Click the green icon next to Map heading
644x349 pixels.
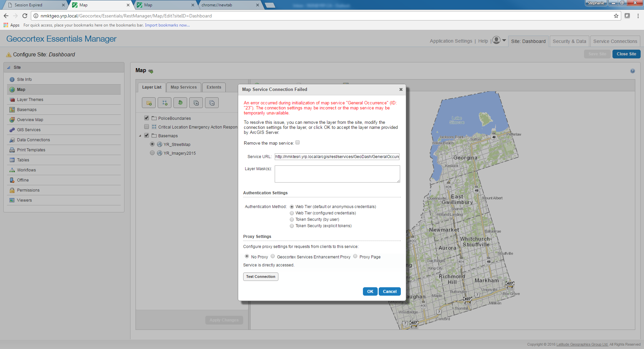[151, 71]
